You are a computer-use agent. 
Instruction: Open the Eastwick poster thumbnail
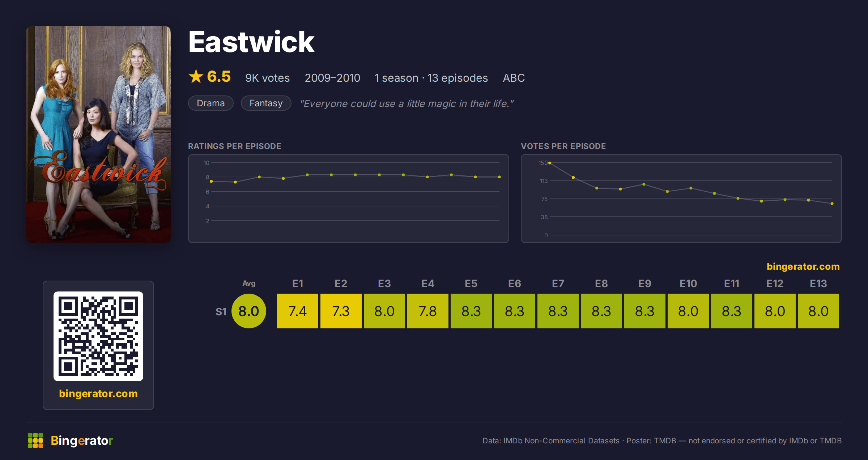[98, 134]
